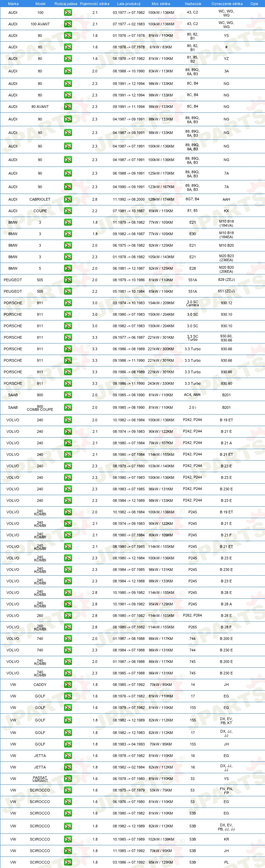Click fuel icon in SAAB 900 COMBI COUPE row
The width and height of the screenshot is (265, 868).
coord(68,407)
